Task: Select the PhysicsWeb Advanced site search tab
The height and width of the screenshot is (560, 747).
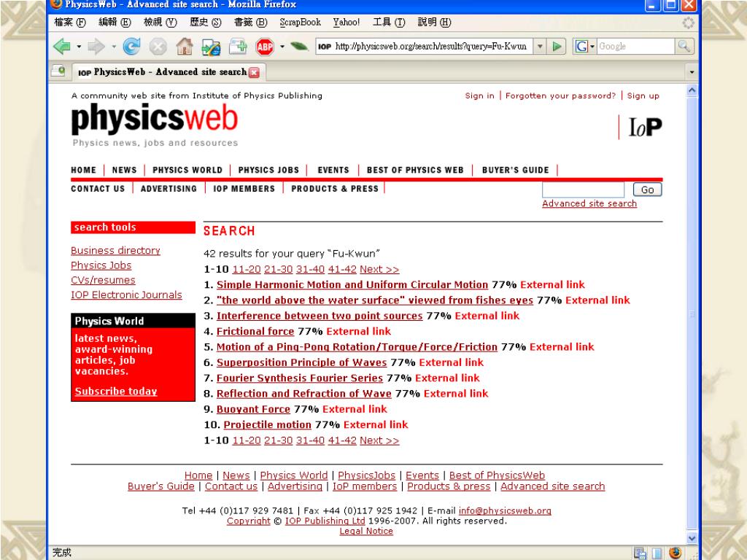Action: coord(169,72)
